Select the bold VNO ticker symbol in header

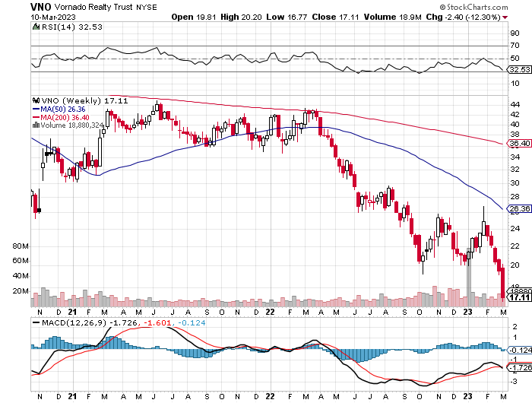click(x=41, y=7)
